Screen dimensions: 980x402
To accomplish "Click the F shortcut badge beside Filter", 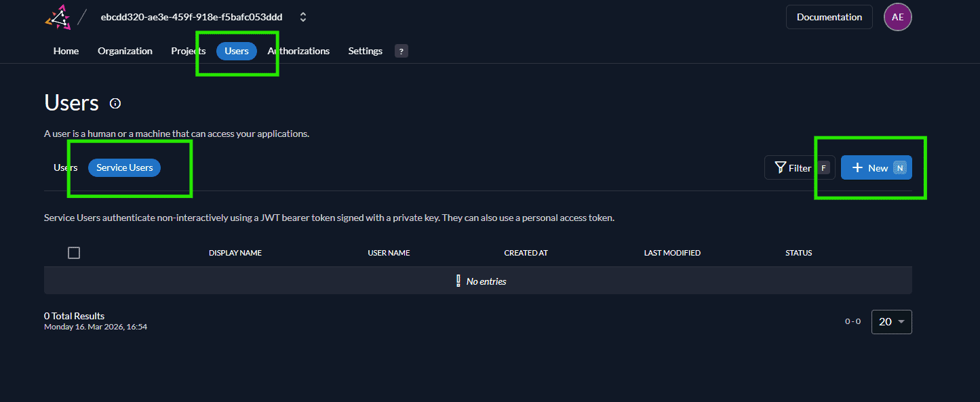I will (x=823, y=167).
